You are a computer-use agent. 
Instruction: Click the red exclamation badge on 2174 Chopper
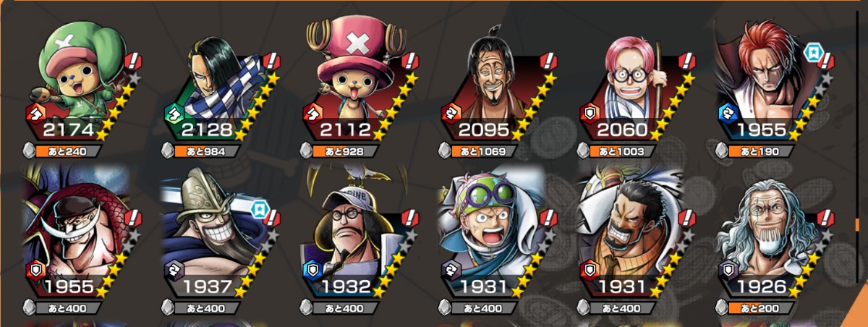coord(133,60)
